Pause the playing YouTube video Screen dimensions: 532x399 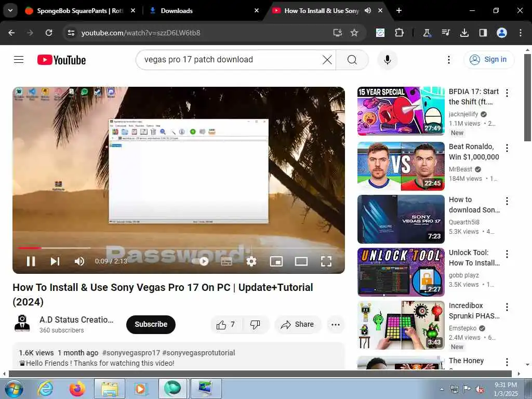click(31, 261)
